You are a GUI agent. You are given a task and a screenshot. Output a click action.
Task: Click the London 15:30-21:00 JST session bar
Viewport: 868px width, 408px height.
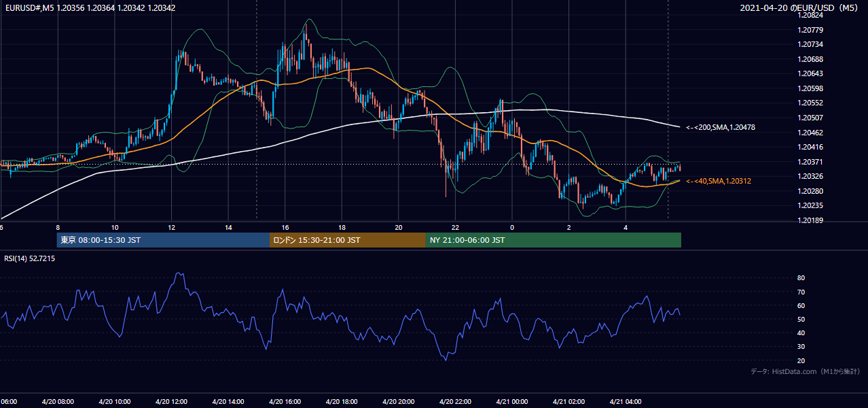[348, 240]
